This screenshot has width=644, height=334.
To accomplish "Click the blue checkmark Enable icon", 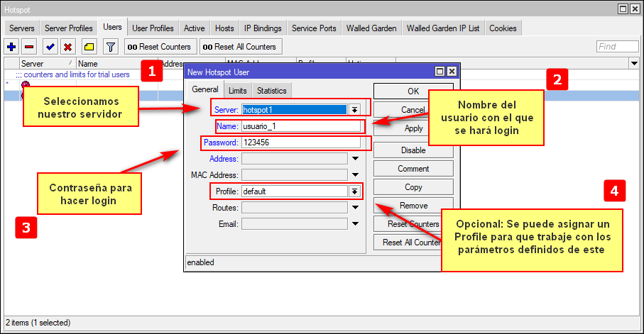I will pos(50,47).
